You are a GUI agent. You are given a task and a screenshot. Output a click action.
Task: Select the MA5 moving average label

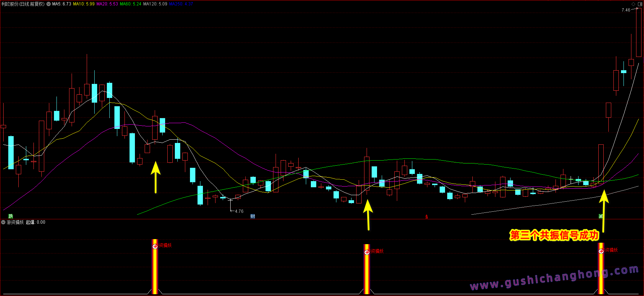pyautogui.click(x=62, y=4)
